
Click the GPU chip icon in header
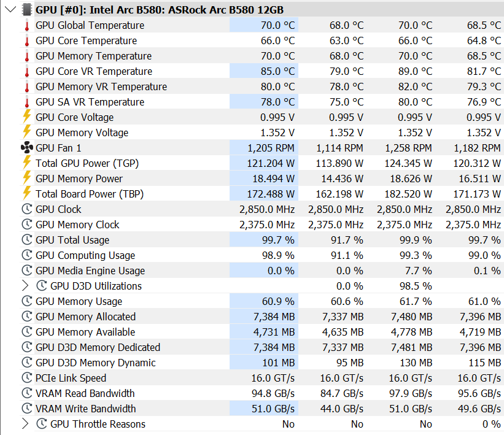click(x=27, y=10)
